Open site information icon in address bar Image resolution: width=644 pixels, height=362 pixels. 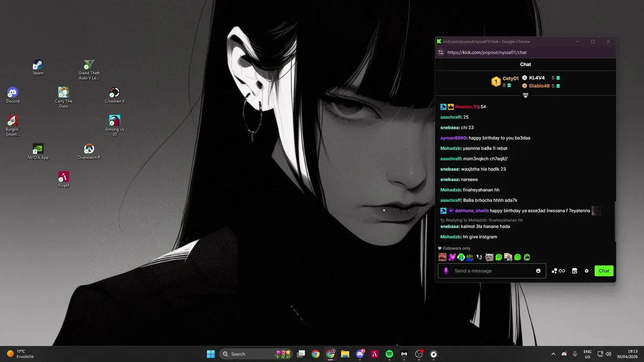click(x=441, y=52)
